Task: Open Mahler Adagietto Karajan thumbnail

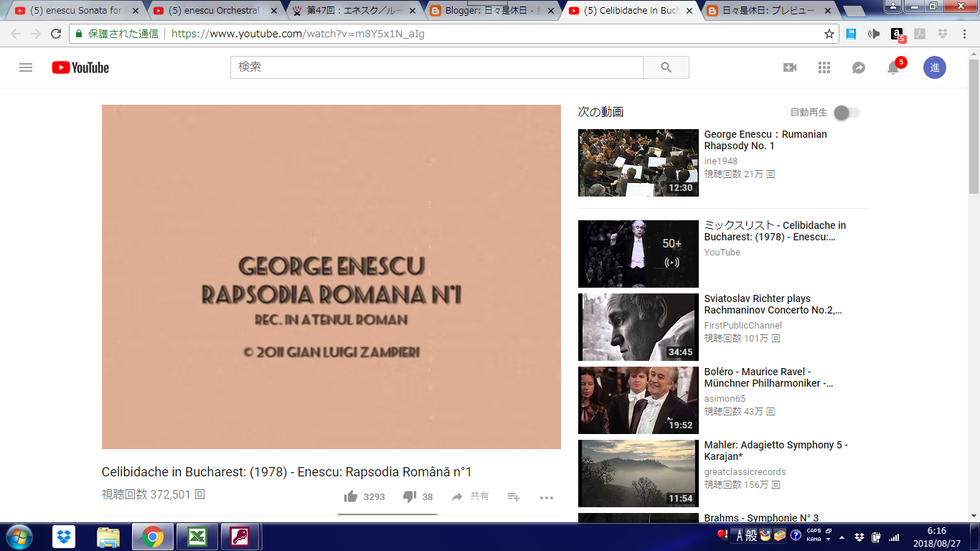Action: pos(639,474)
